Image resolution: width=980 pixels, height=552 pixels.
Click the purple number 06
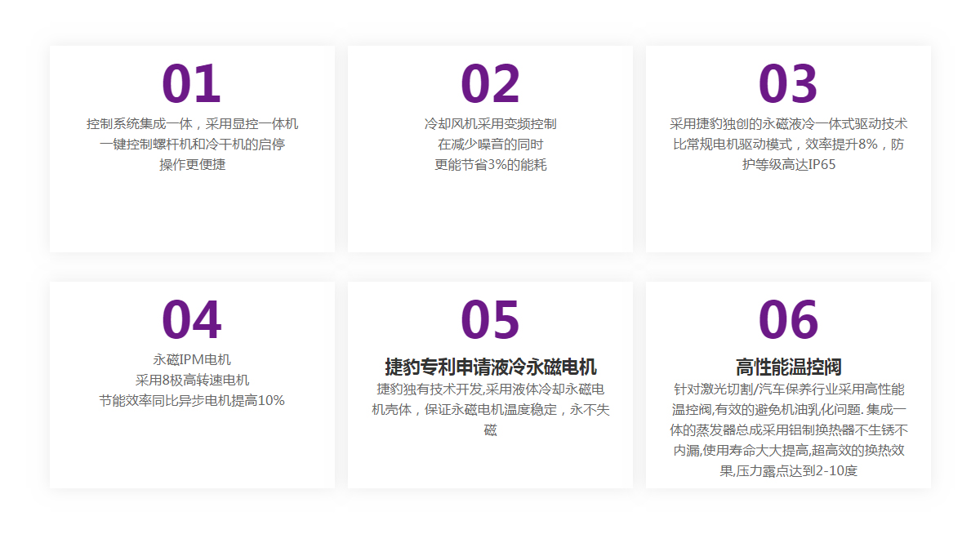coord(788,320)
